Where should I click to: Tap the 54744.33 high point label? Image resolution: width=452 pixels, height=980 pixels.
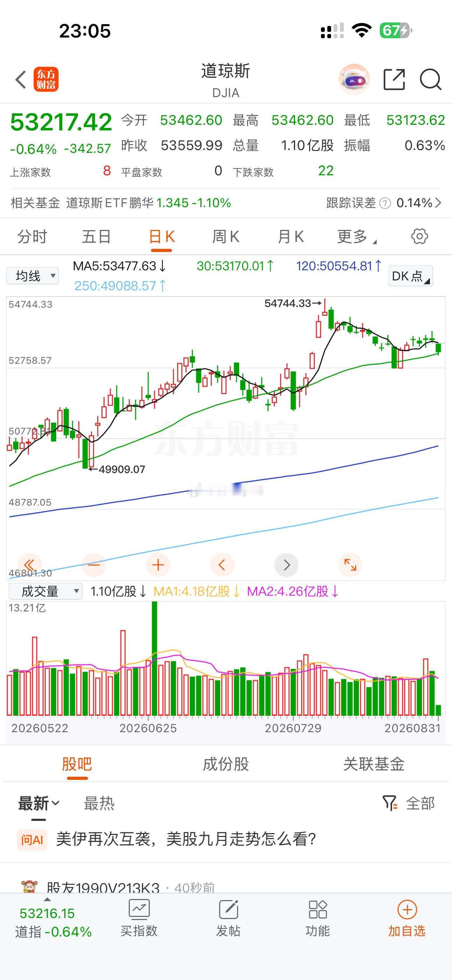tap(288, 303)
